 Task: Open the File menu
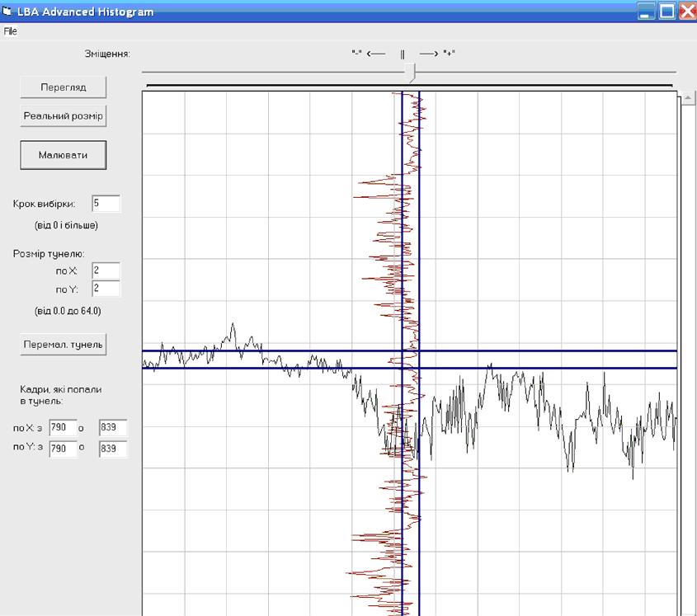click(x=10, y=31)
